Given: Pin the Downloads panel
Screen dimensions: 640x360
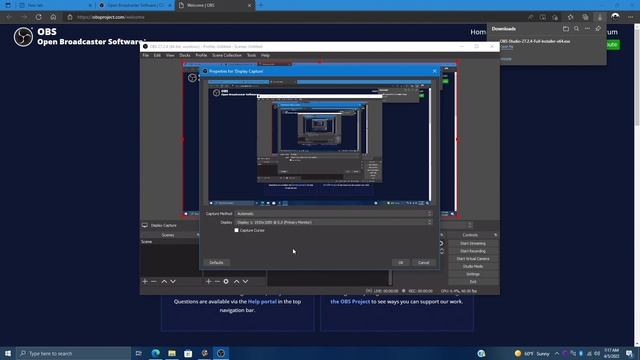Looking at the screenshot, I should coord(598,29).
